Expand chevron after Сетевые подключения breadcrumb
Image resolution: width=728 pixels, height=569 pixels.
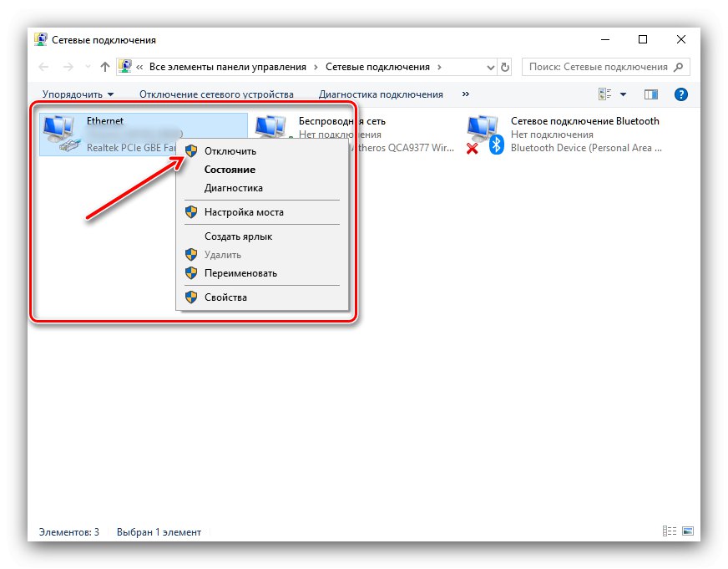439,67
